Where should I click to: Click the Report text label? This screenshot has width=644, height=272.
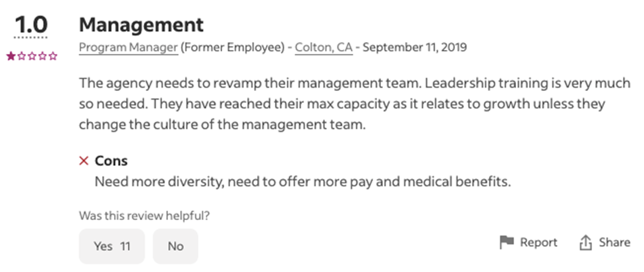[x=539, y=242]
